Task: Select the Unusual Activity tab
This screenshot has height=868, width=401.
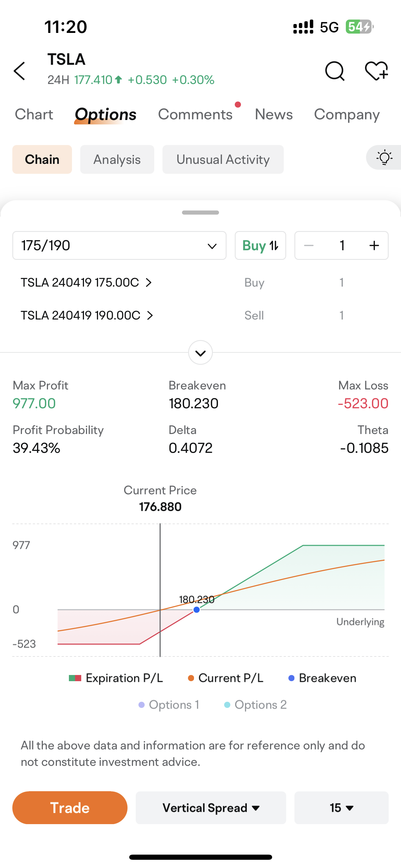Action: [x=223, y=160]
